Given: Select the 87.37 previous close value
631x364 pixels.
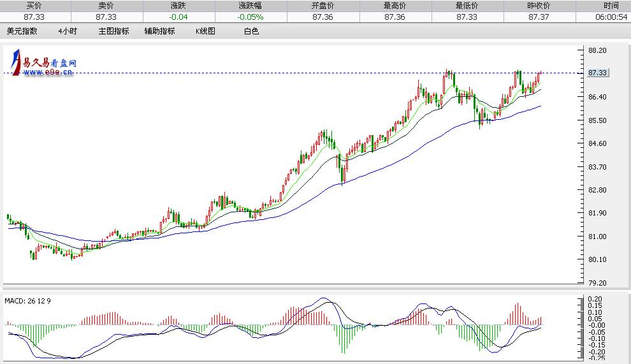Looking at the screenshot, I should point(539,17).
